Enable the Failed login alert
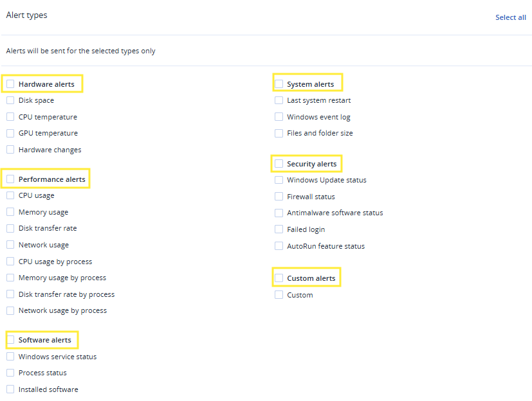532x401 pixels. pyautogui.click(x=279, y=229)
